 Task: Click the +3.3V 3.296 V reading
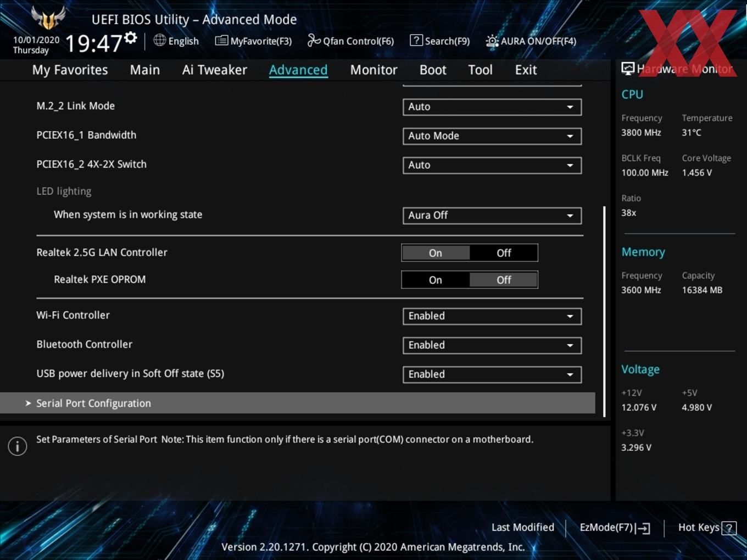point(636,447)
